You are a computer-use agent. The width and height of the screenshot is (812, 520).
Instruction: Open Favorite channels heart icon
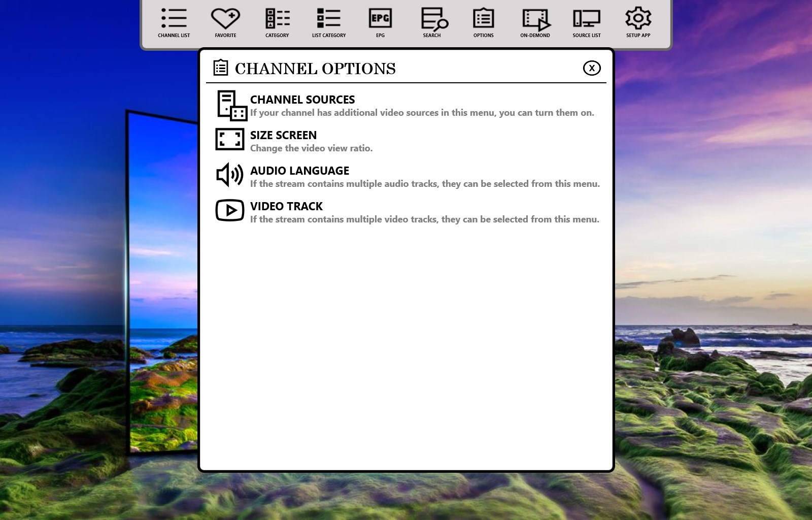click(225, 18)
